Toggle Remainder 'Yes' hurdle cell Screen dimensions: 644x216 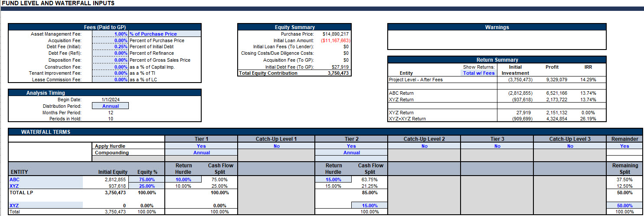(624, 146)
